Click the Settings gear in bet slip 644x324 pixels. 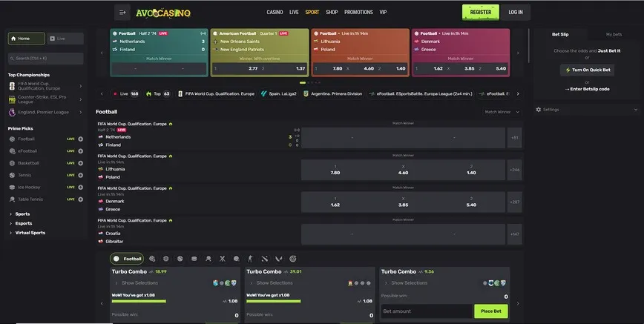[x=539, y=109]
